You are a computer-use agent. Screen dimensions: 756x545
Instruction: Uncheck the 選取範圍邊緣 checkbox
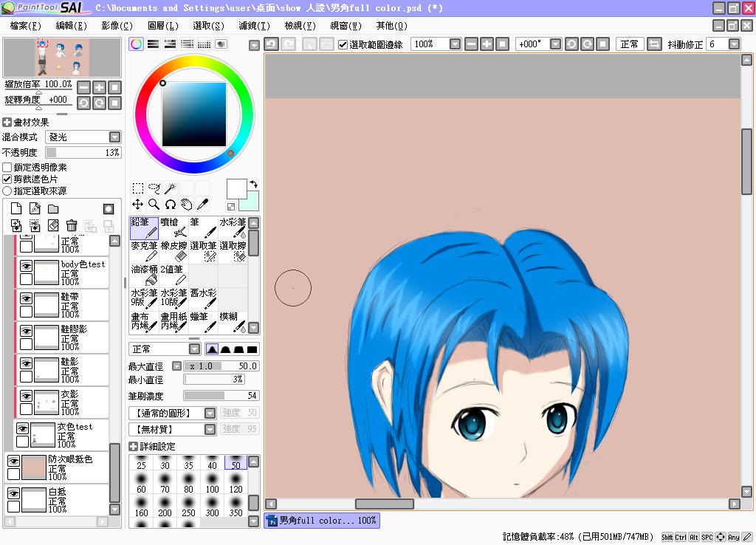pos(343,44)
